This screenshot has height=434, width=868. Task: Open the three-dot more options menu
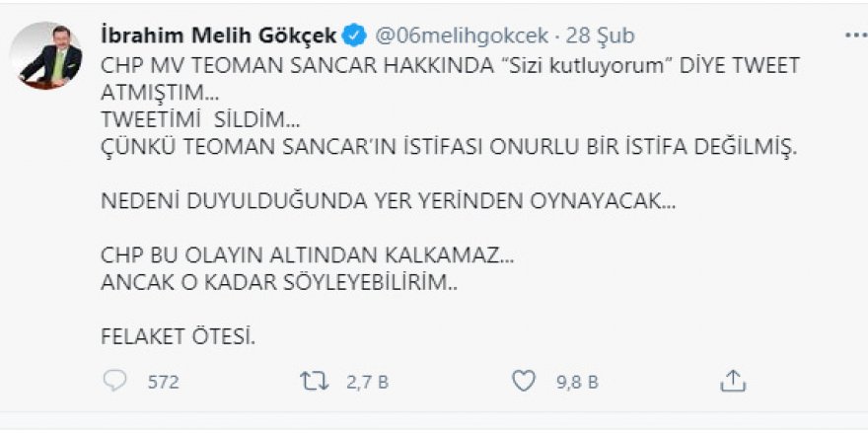(855, 36)
